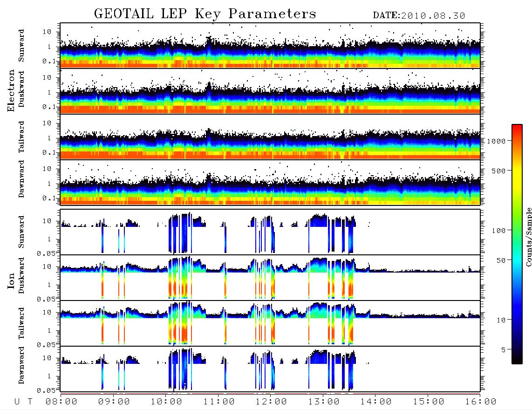Click the "12:00" time tick label
Image resolution: width=532 pixels, height=410 pixels.
pos(272,402)
